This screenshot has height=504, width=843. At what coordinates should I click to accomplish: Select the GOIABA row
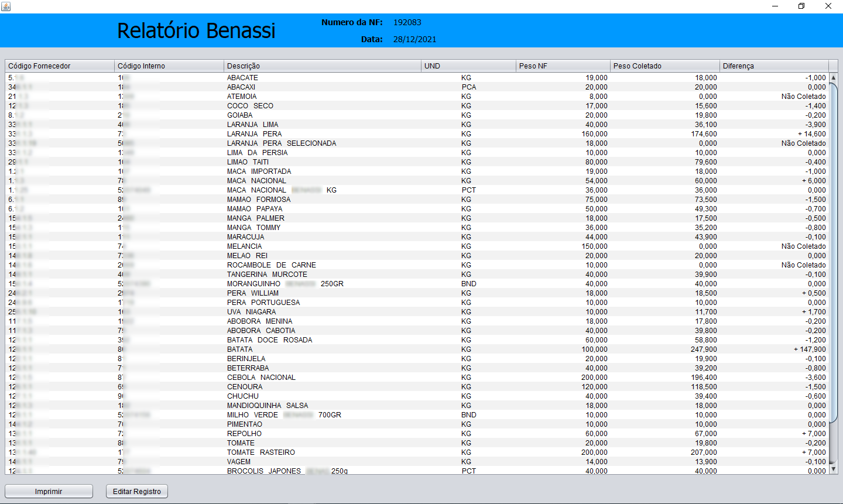(417, 115)
